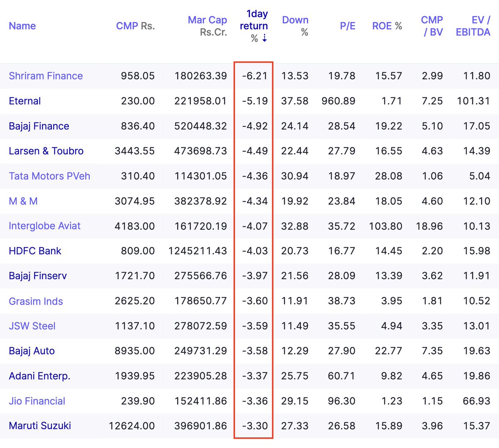
Task: Select Interglobe Aviat ROE value 103.80
Action: coord(385,226)
